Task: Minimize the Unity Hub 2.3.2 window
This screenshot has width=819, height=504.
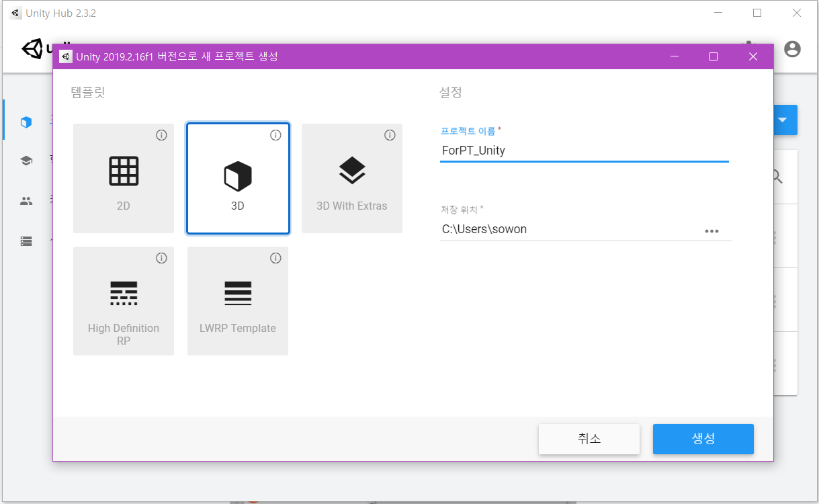Action: pyautogui.click(x=718, y=13)
